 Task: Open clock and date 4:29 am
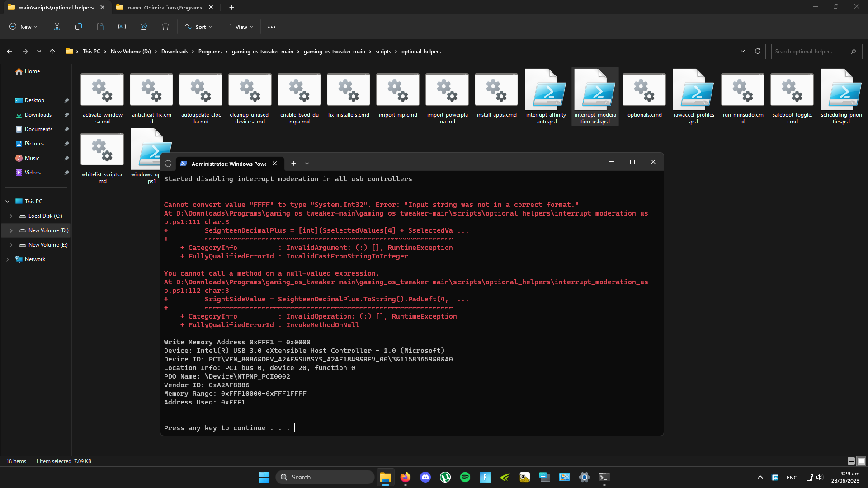pos(845,477)
